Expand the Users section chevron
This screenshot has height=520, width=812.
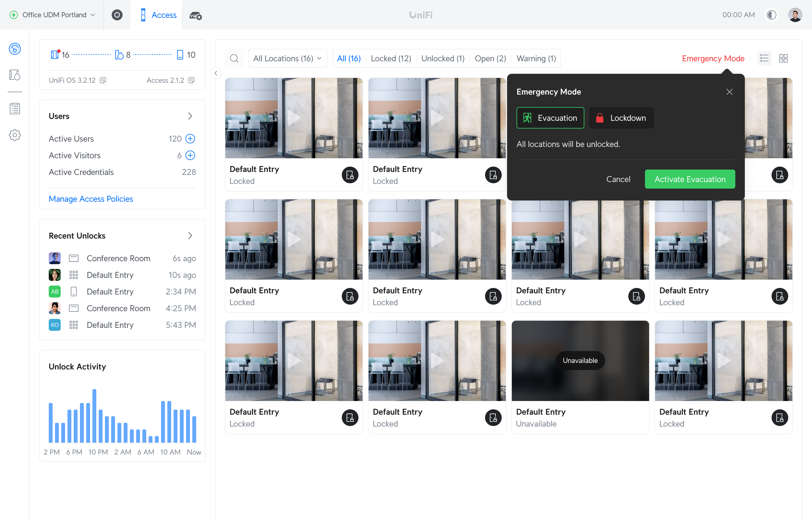[190, 116]
